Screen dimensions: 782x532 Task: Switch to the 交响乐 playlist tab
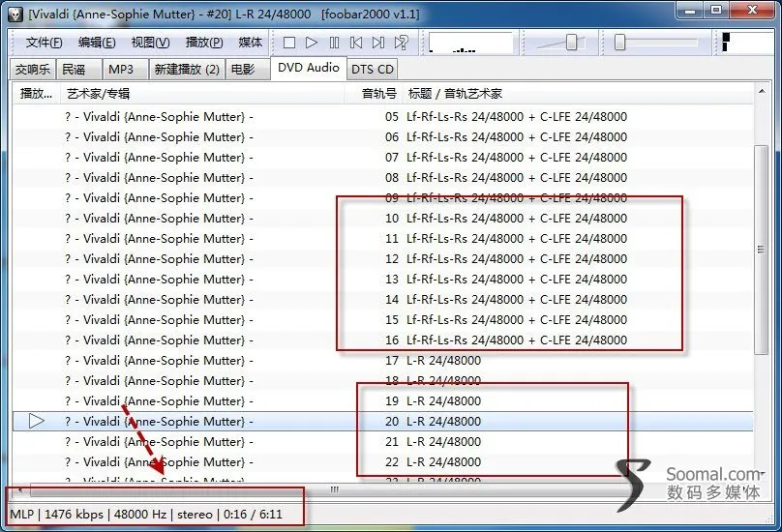point(33,70)
